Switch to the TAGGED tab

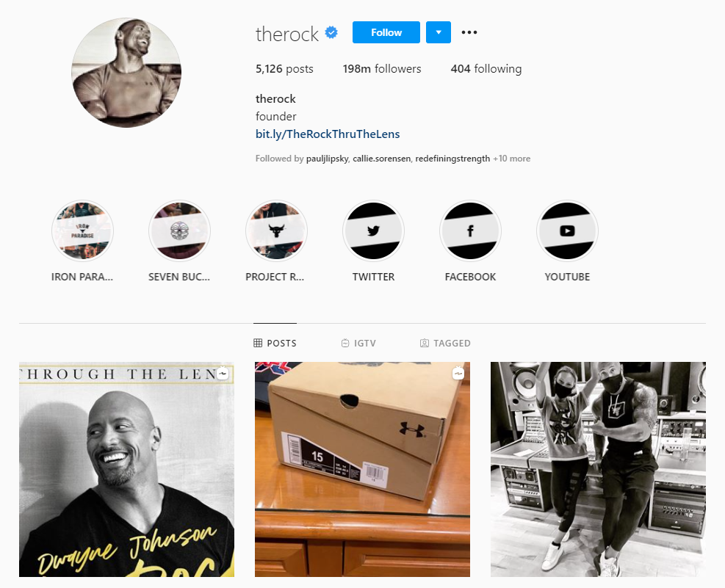coord(445,344)
